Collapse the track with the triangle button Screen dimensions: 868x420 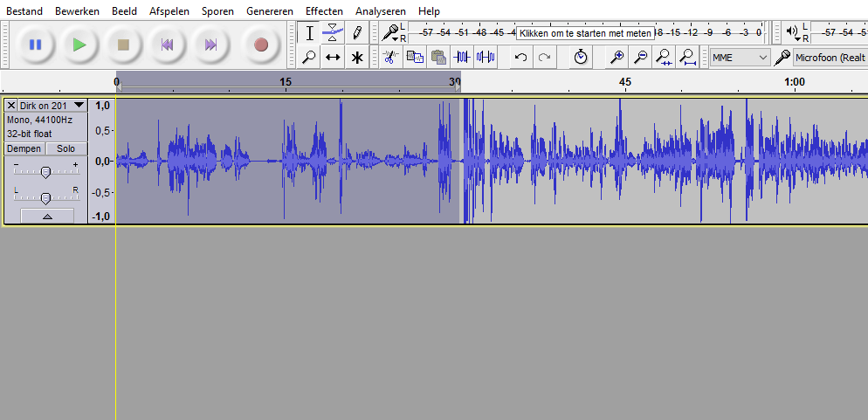click(x=47, y=217)
